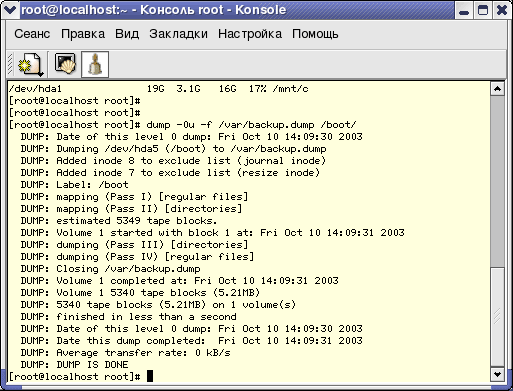
Task: Open the window menu arrow in title bar
Action: point(10,10)
